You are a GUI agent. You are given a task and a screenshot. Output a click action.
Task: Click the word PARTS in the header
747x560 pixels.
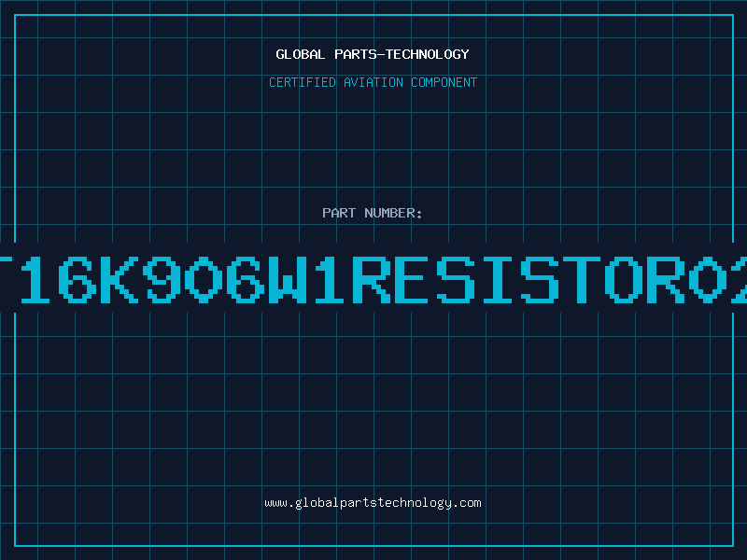[356, 54]
